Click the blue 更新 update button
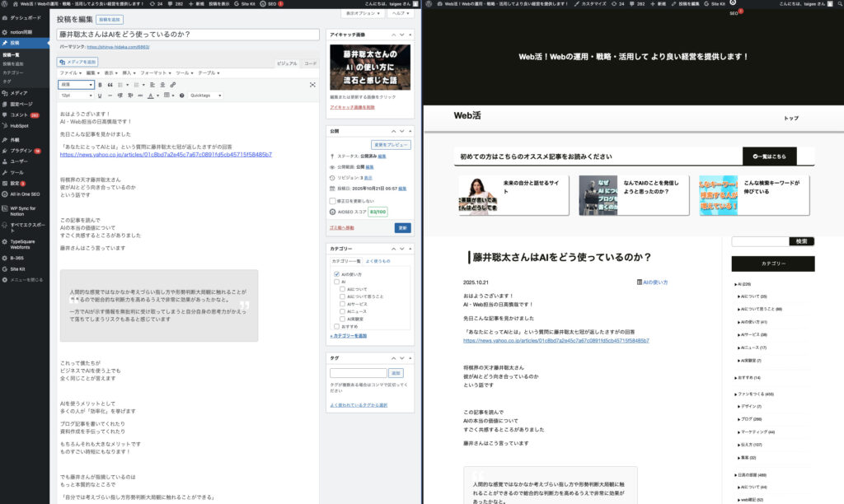844x504 pixels. click(402, 227)
